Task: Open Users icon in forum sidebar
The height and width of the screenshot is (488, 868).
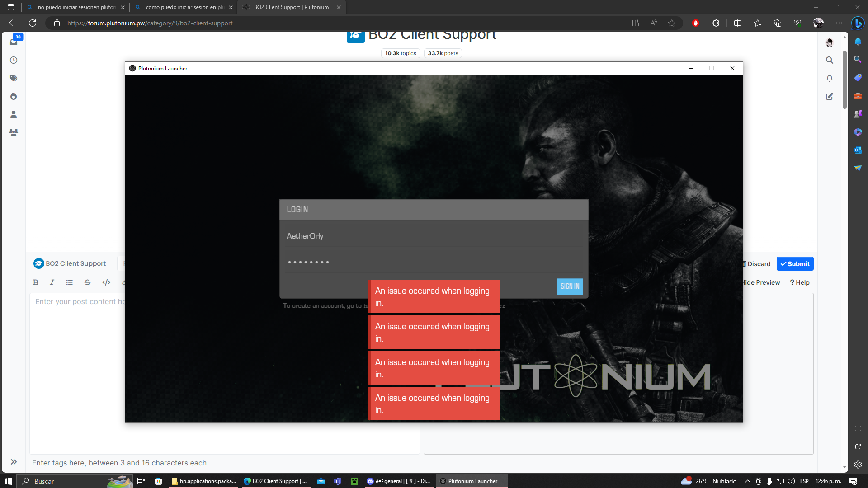Action: [14, 114]
